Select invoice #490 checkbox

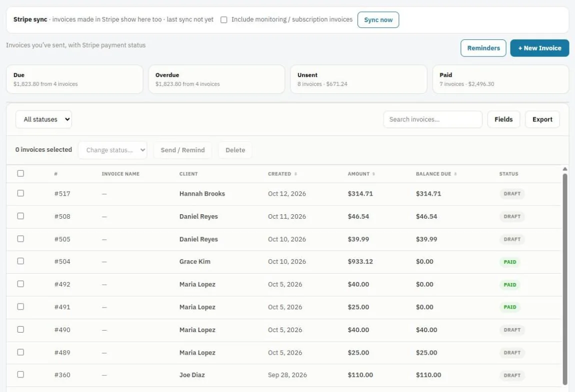[20, 330]
